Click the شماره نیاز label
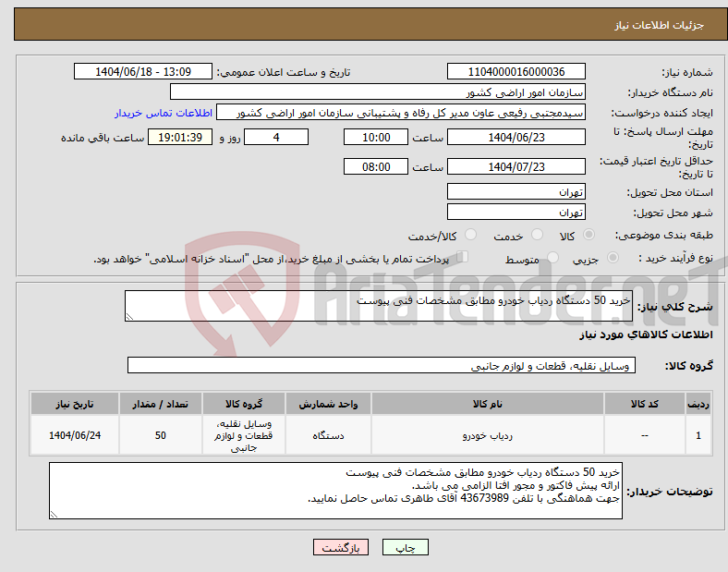This screenshot has height=572, width=728. 687,72
